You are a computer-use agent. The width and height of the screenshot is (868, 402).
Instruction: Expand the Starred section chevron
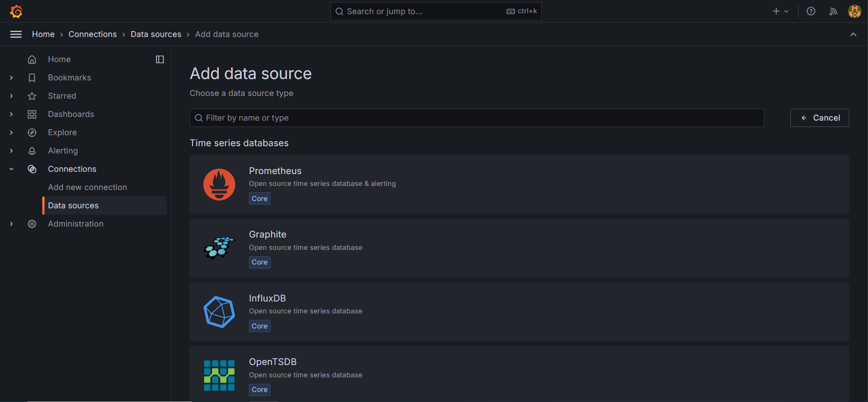point(11,96)
